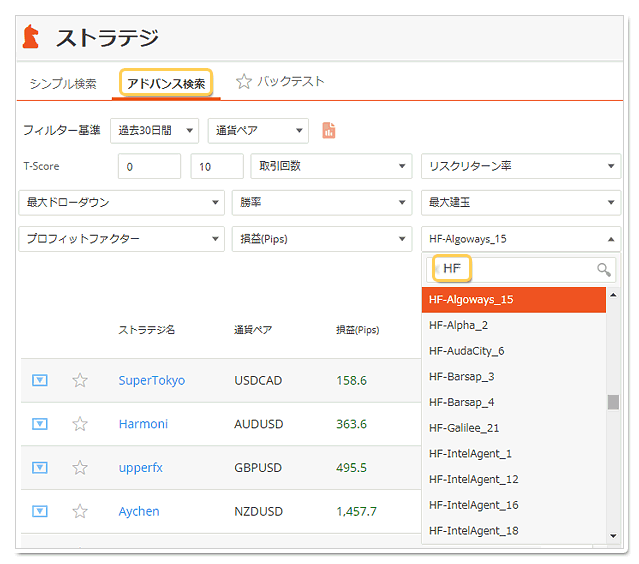
Task: Click the orange chess knight logo icon
Action: click(31, 36)
